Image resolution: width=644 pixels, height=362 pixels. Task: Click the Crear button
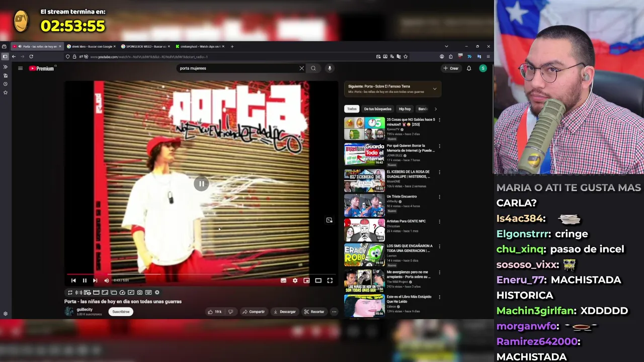(451, 68)
